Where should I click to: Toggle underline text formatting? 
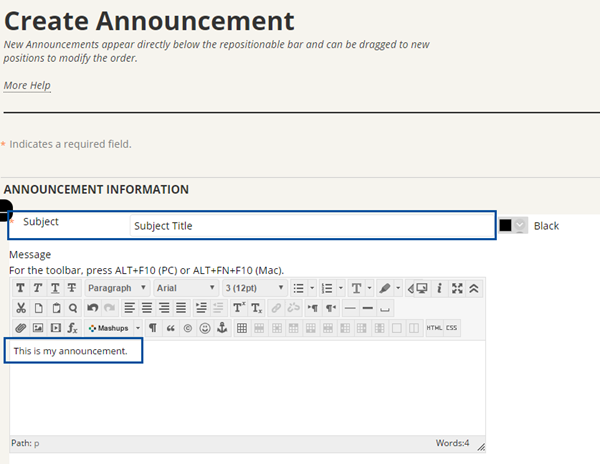point(55,288)
